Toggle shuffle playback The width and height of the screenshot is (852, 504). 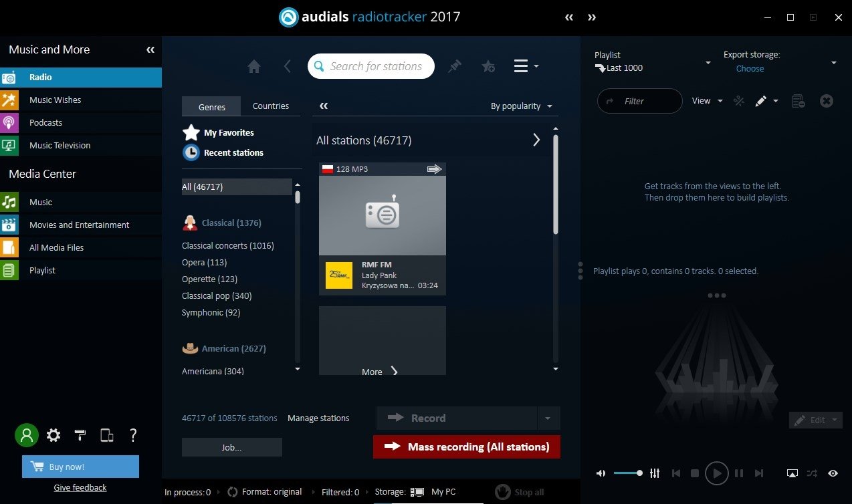(x=812, y=473)
